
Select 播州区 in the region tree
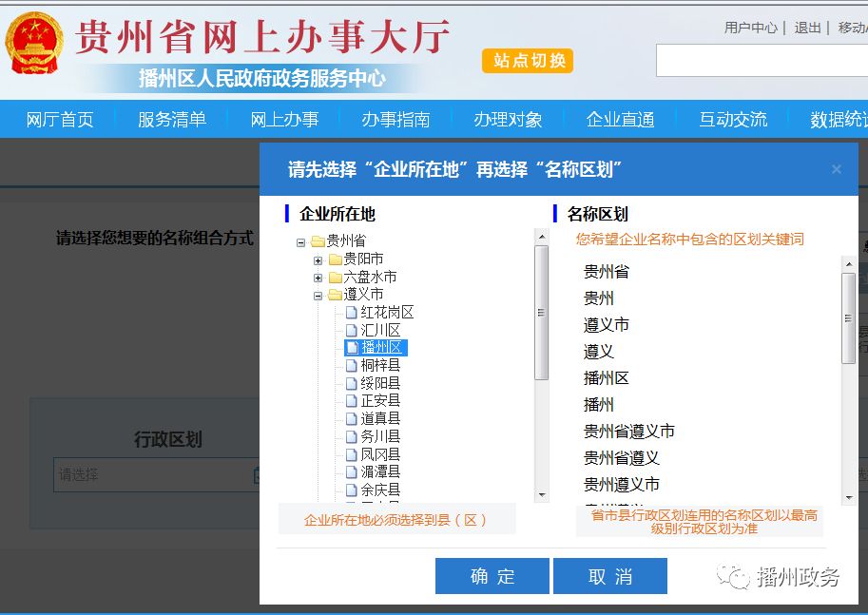pyautogui.click(x=382, y=348)
